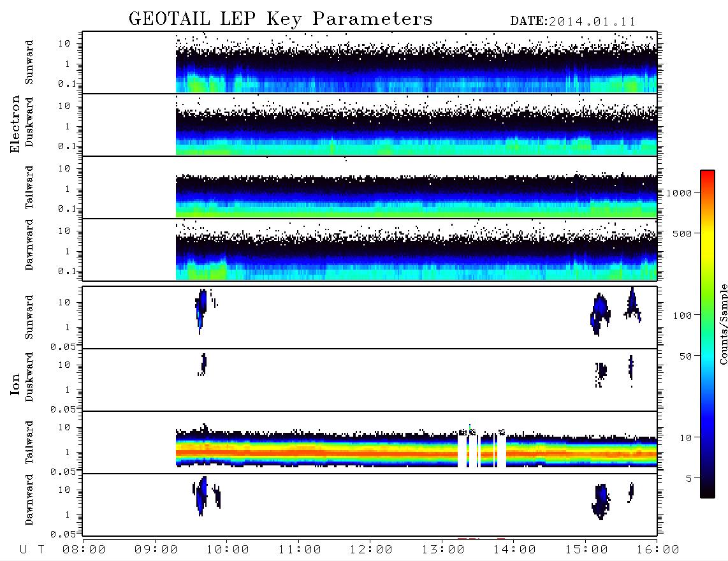728x561 pixels.
Task: Click the Ion Duskward burst near 09:40
Action: (x=203, y=365)
